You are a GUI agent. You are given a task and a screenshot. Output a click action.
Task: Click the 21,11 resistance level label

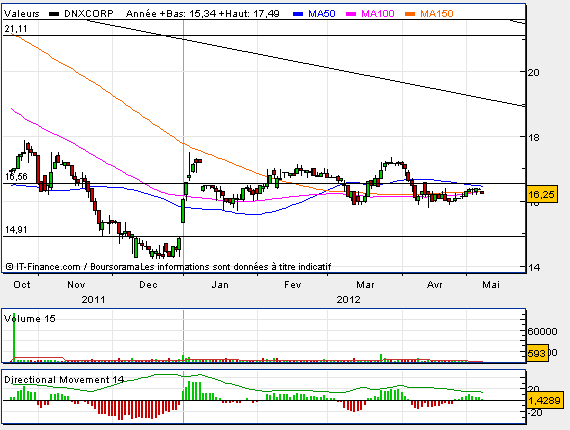pyautogui.click(x=16, y=29)
